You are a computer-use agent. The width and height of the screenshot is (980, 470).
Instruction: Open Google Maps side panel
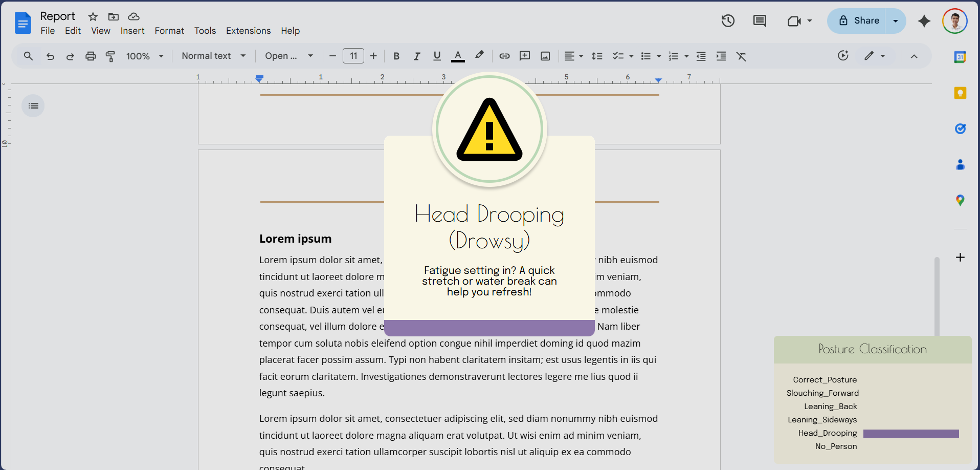click(960, 200)
